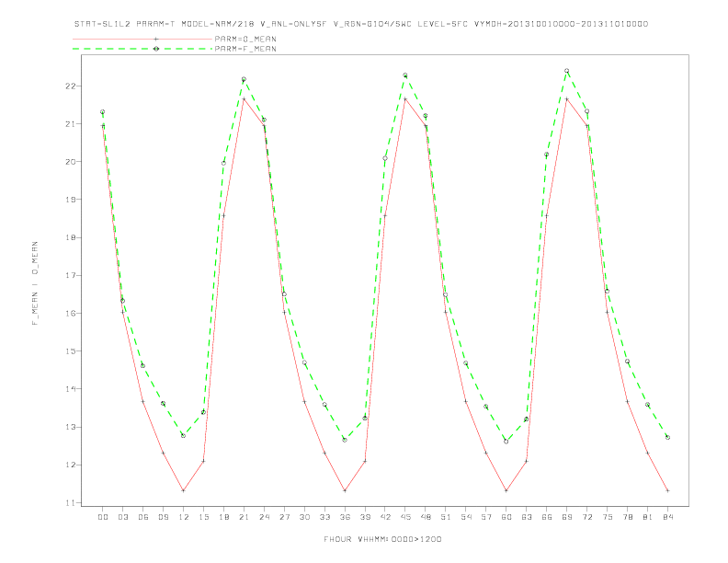The height and width of the screenshot is (563, 728).
Task: Click the PARM=F_MEAN legend label
Action: [245, 49]
